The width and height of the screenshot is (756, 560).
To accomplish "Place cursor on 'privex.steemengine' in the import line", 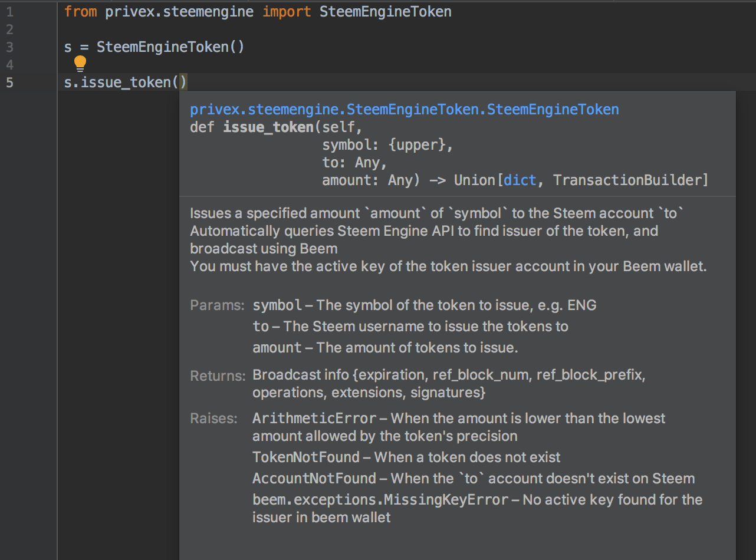I will 179,12.
